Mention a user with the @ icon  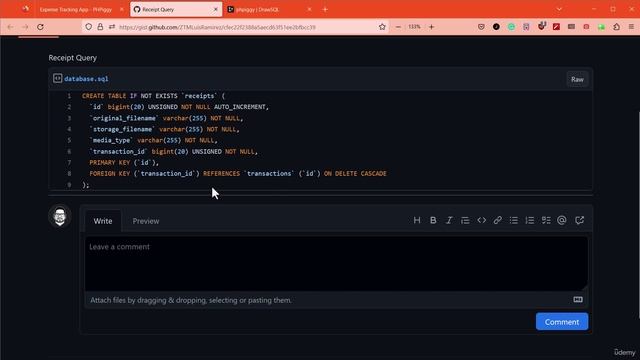click(562, 220)
